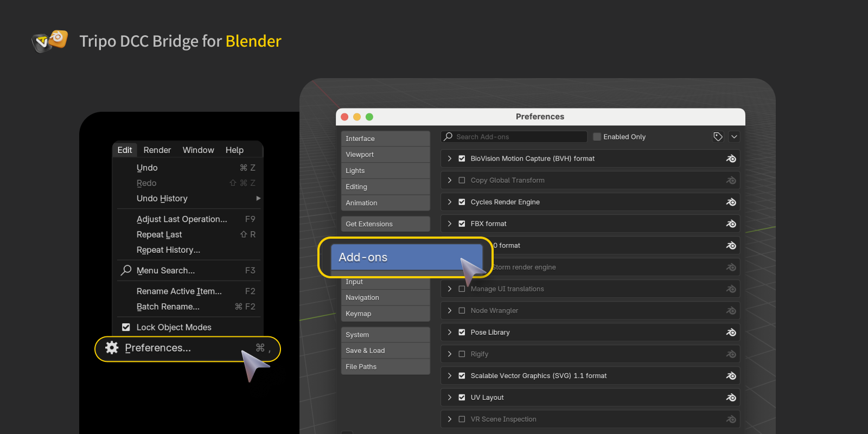The image size is (868, 434).
Task: Toggle the Enabled Only checkbox
Action: click(597, 137)
